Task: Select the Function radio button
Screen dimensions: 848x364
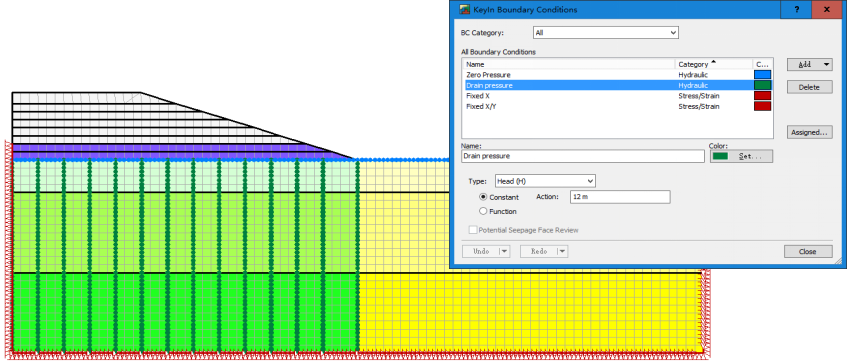Action: click(483, 211)
